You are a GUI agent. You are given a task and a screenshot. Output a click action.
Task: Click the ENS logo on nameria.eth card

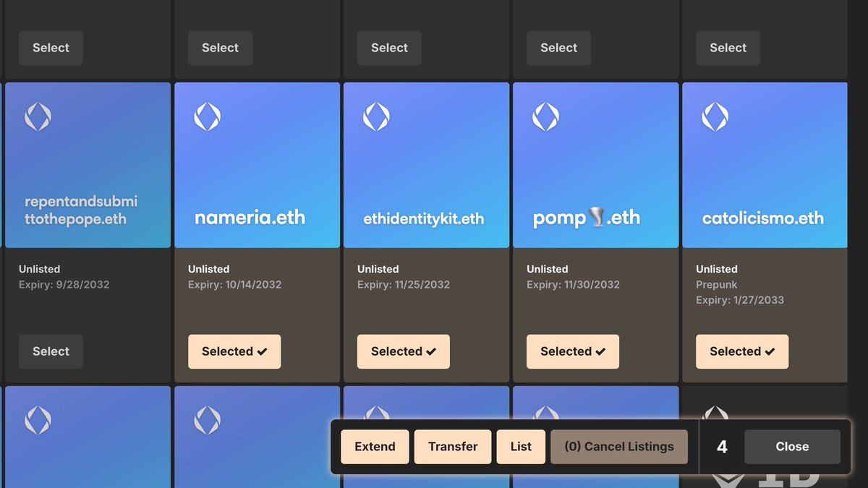coord(207,116)
